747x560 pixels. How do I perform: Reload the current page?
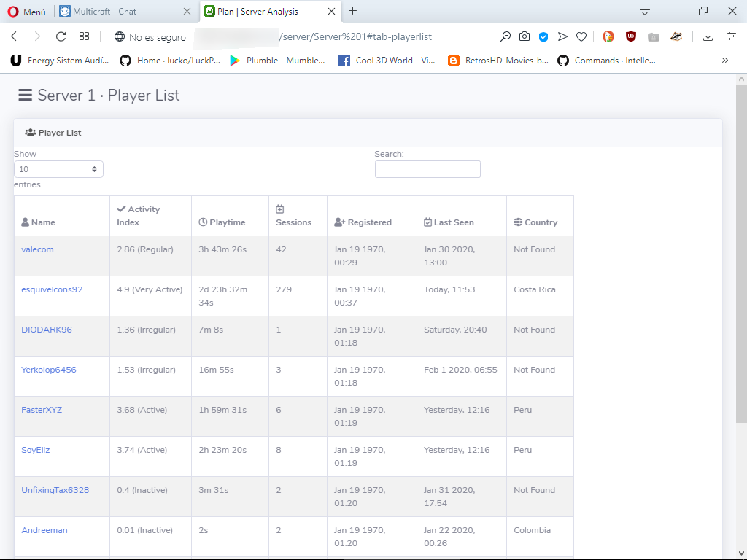61,36
